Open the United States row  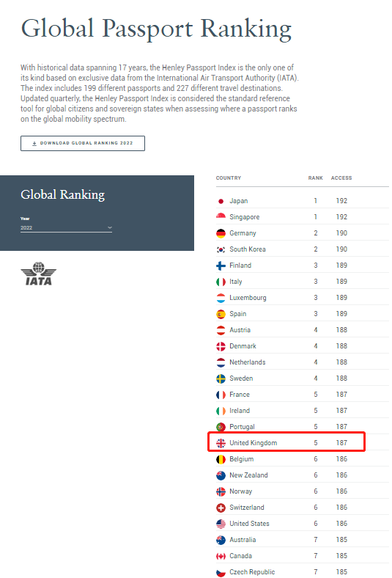(x=302, y=524)
